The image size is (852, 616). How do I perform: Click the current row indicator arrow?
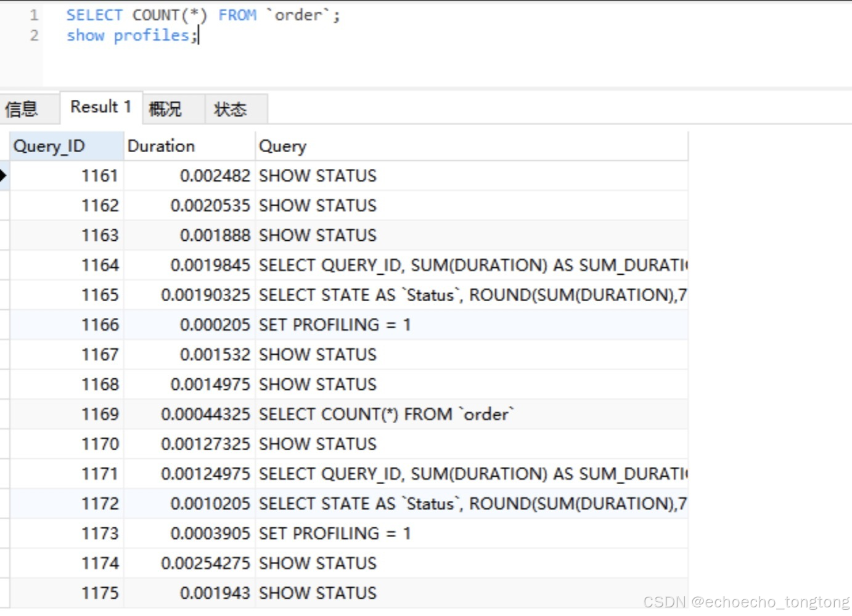point(3,176)
